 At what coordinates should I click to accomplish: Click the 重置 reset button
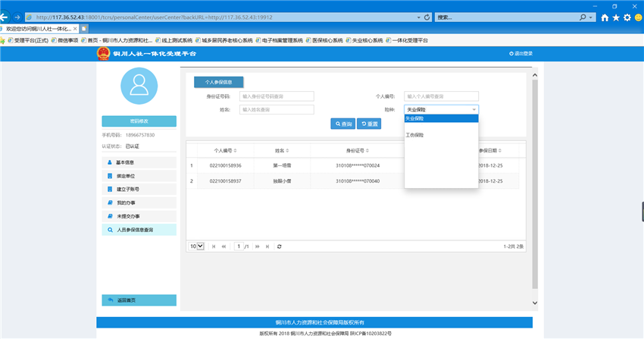[369, 124]
